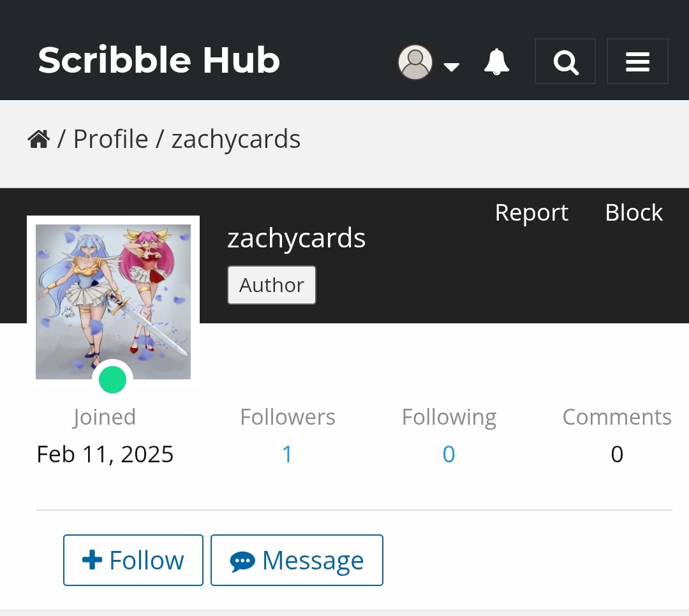Click the speech bubble icon on Message
The width and height of the screenshot is (689, 616).
tap(242, 562)
